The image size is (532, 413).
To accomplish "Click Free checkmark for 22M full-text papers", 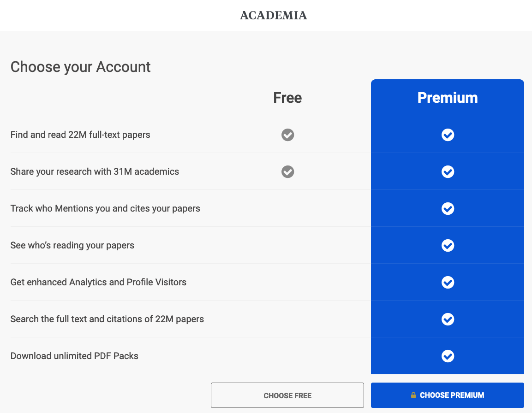I will point(288,135).
